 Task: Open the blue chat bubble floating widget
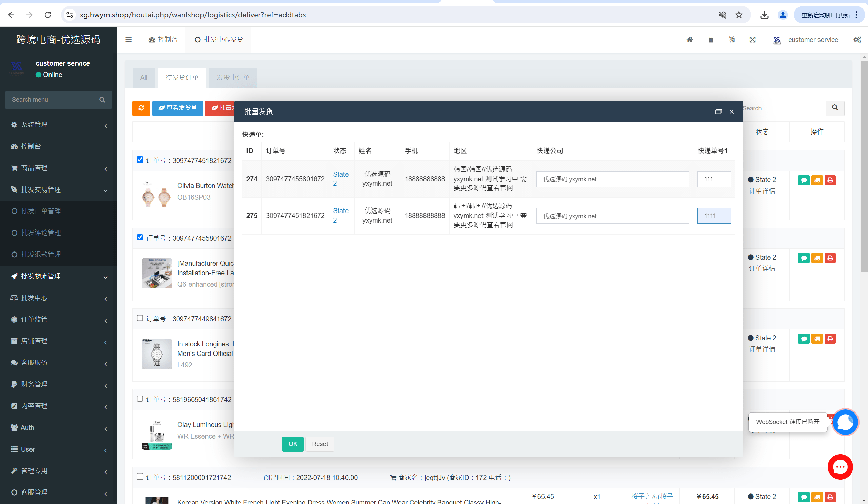click(845, 422)
